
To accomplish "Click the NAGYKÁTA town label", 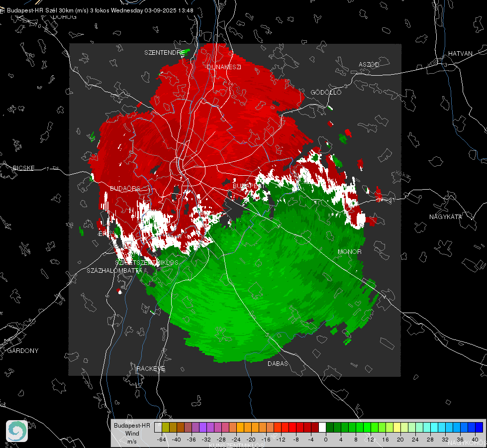I will 446,217.
